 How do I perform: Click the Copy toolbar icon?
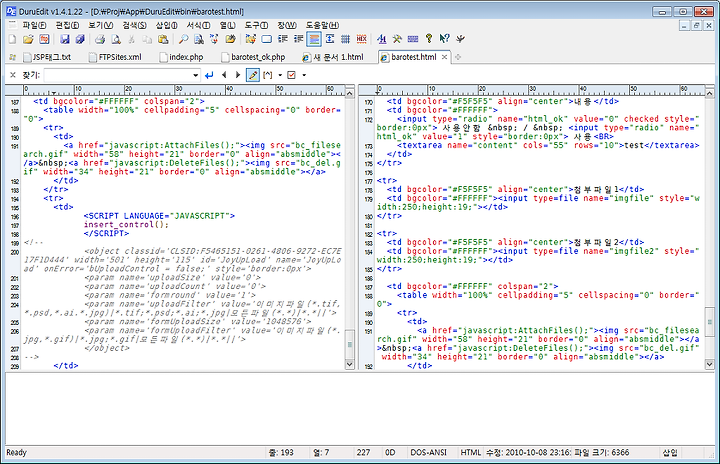click(x=147, y=39)
